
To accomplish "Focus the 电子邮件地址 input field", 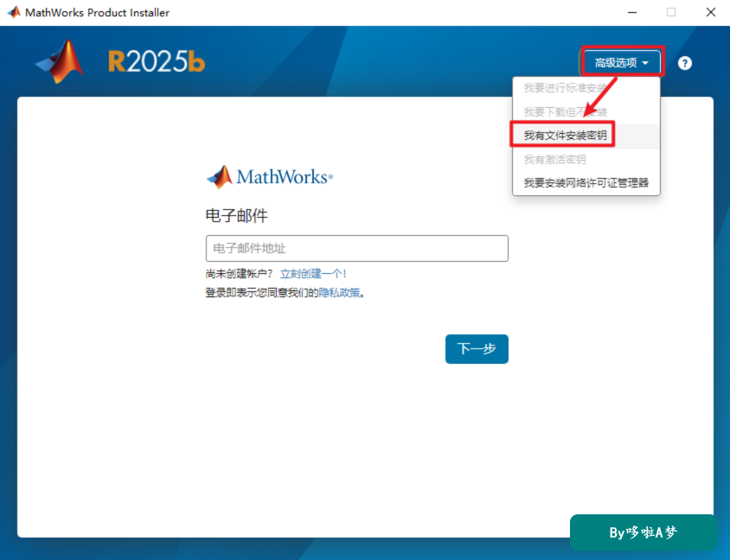I will [x=356, y=248].
